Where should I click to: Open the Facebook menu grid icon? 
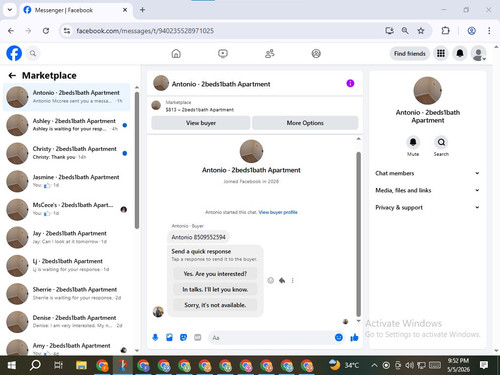click(441, 53)
